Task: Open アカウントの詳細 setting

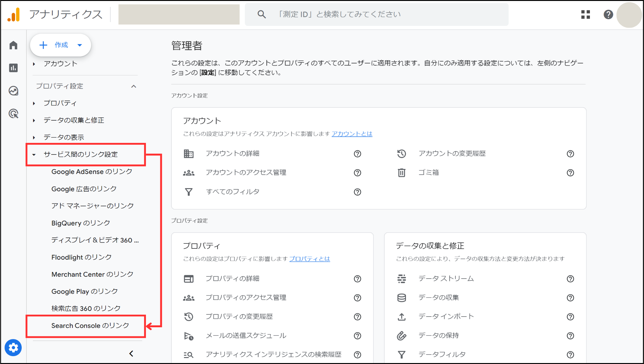Action: (x=232, y=154)
